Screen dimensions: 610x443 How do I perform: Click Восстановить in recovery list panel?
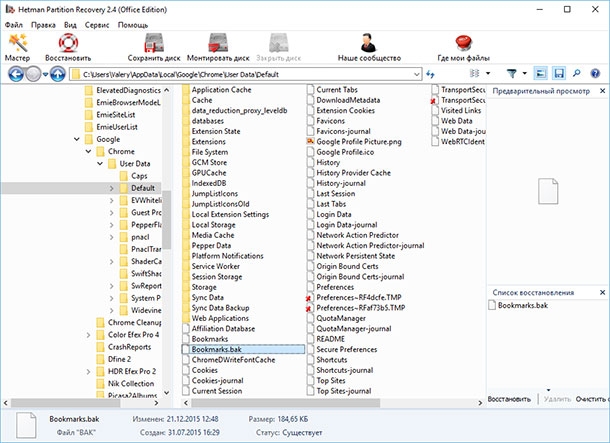pos(509,399)
